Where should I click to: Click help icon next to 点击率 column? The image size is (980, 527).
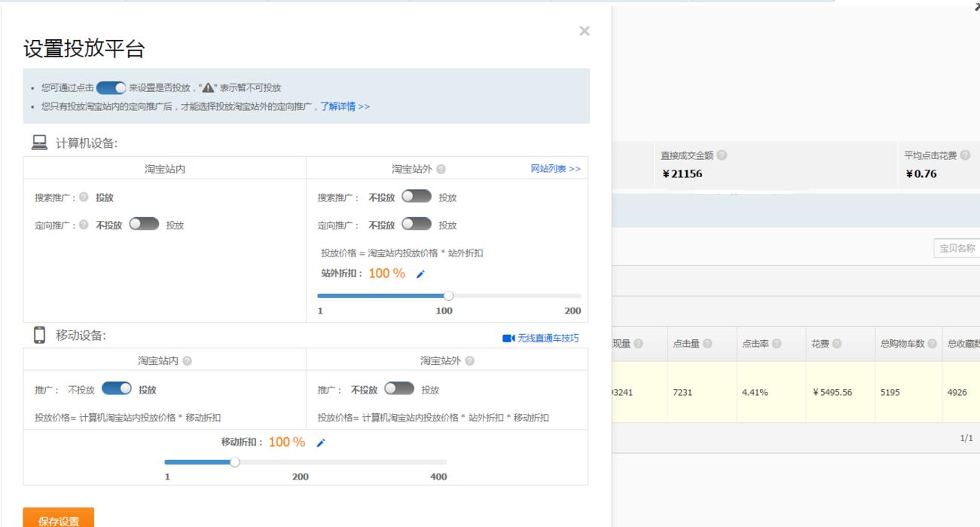(x=777, y=344)
